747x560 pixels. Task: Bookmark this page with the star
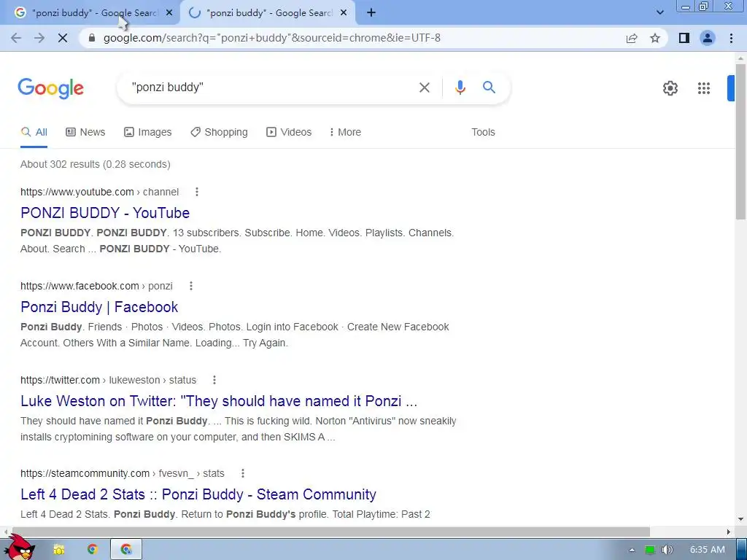pyautogui.click(x=655, y=38)
